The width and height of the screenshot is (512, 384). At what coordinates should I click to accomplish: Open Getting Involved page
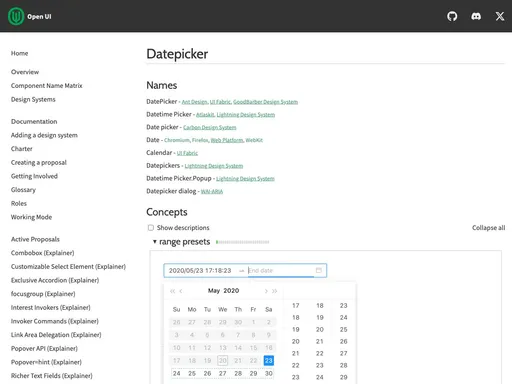(x=34, y=176)
